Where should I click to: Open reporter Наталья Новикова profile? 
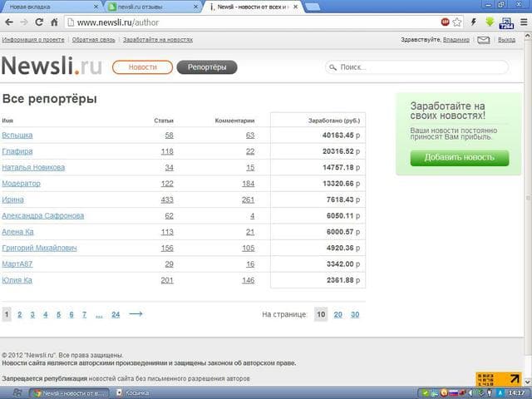point(33,167)
